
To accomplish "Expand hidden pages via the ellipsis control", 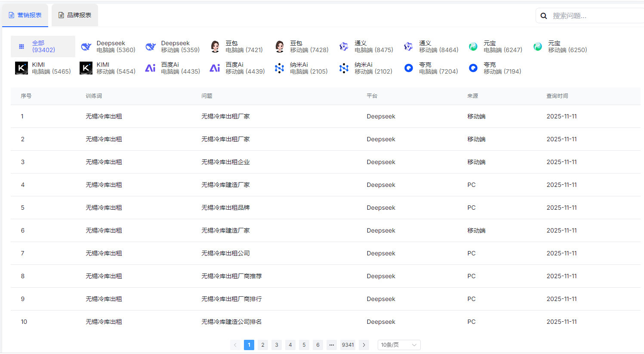I will tap(331, 345).
